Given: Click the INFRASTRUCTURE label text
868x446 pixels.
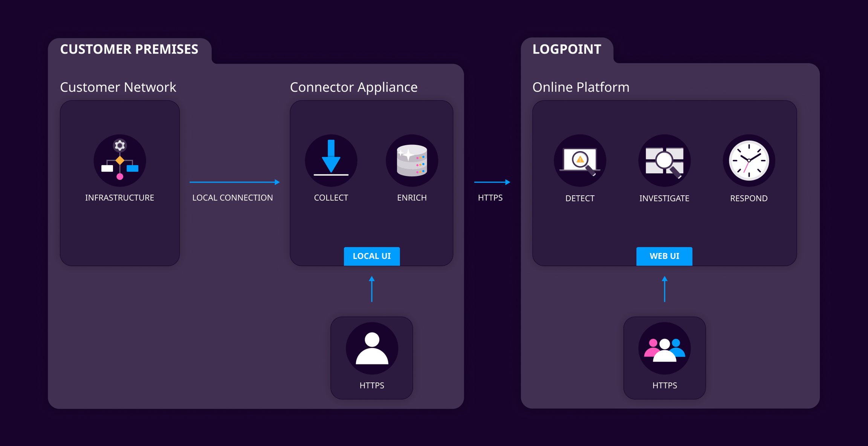Looking at the screenshot, I should pyautogui.click(x=119, y=198).
